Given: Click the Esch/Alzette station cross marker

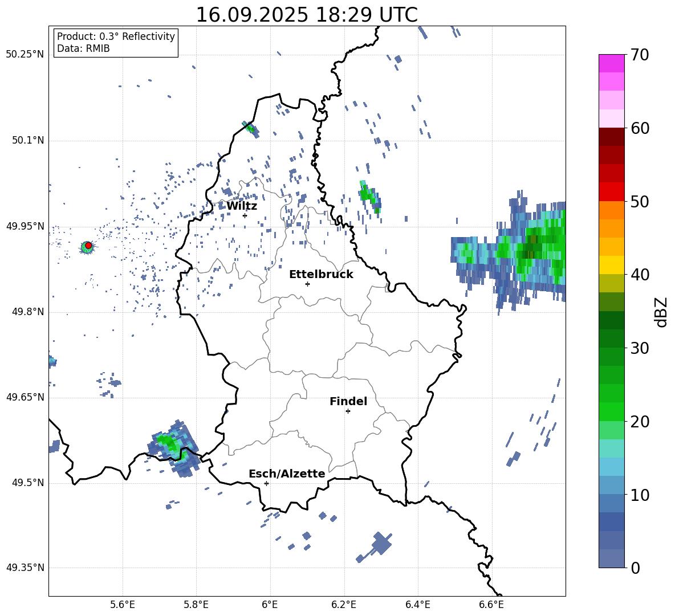Looking at the screenshot, I should click(266, 483).
